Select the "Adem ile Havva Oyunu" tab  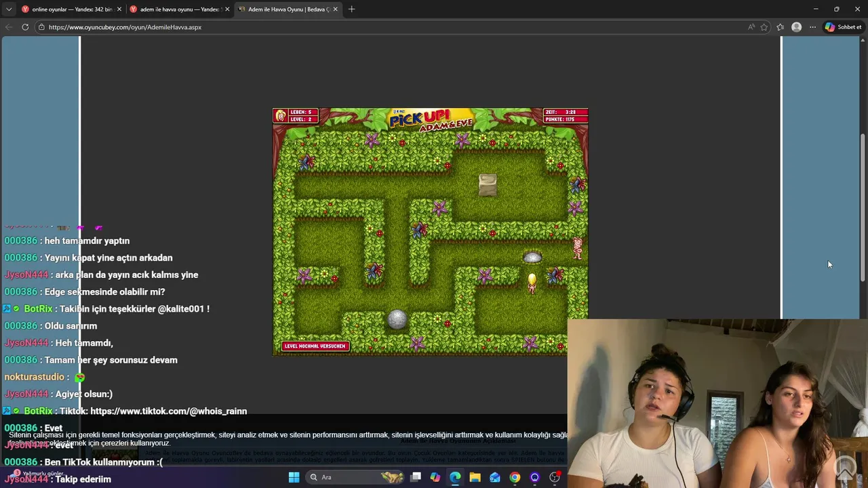tap(288, 9)
